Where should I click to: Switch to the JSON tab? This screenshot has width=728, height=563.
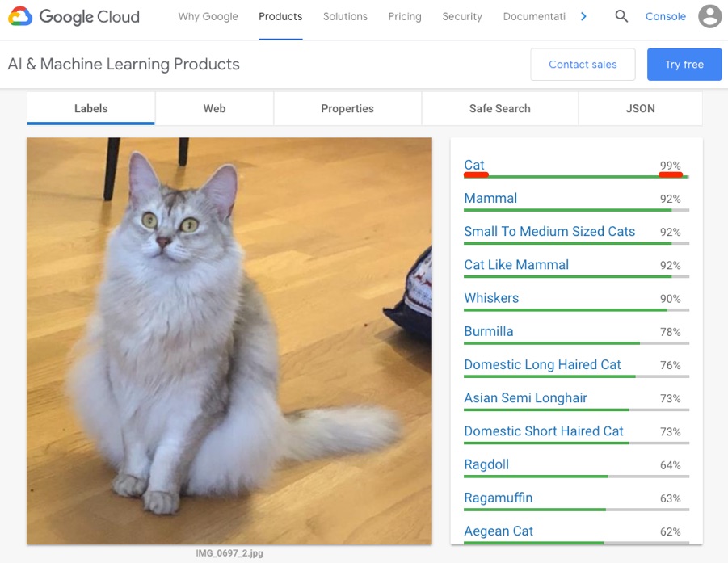[x=640, y=108]
